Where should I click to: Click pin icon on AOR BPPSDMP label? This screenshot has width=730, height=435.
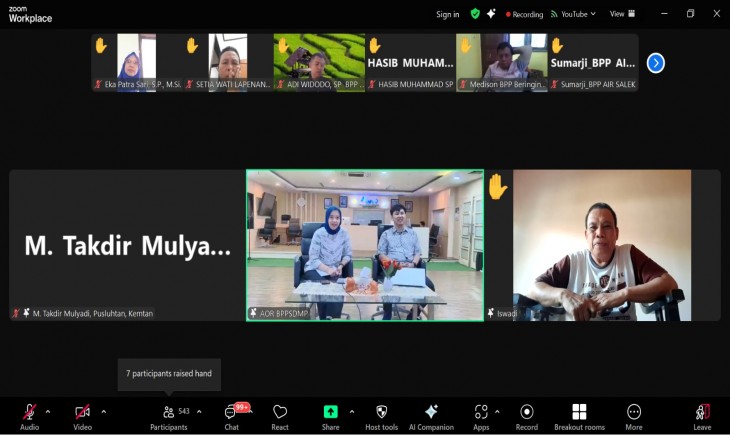tap(253, 313)
